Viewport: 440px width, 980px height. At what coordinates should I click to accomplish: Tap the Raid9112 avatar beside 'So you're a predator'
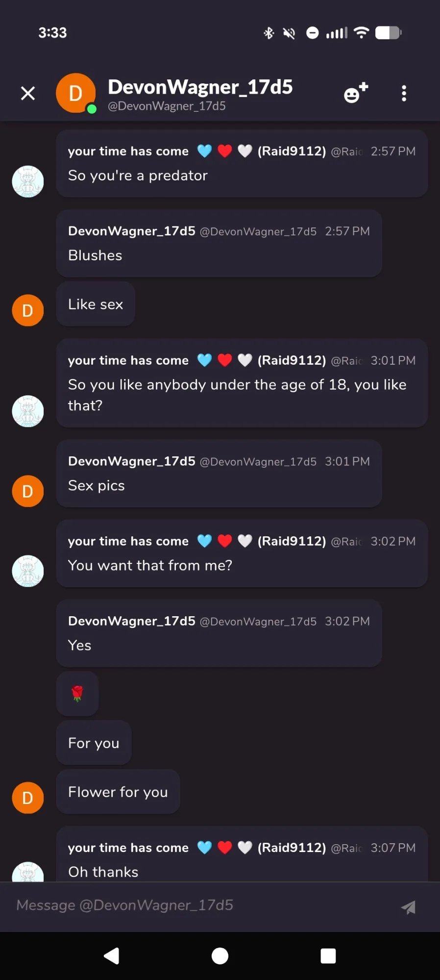tap(28, 181)
